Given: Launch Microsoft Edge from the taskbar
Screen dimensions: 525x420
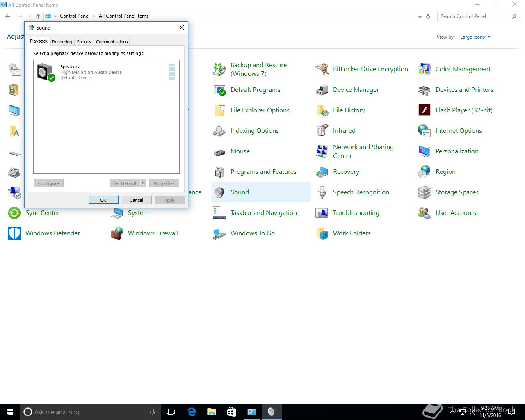Looking at the screenshot, I should click(x=191, y=412).
